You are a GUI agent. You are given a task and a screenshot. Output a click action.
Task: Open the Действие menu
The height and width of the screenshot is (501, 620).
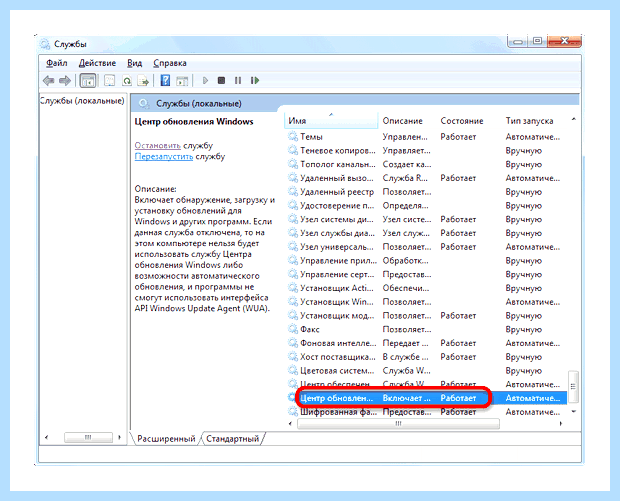[97, 63]
